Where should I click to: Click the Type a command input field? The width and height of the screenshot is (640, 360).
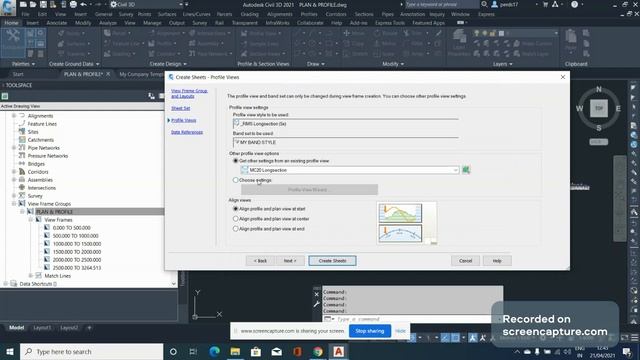click(412, 319)
